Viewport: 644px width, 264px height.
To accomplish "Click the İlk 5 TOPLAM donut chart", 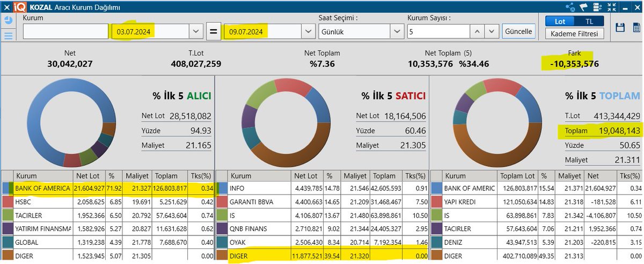I will tap(497, 123).
